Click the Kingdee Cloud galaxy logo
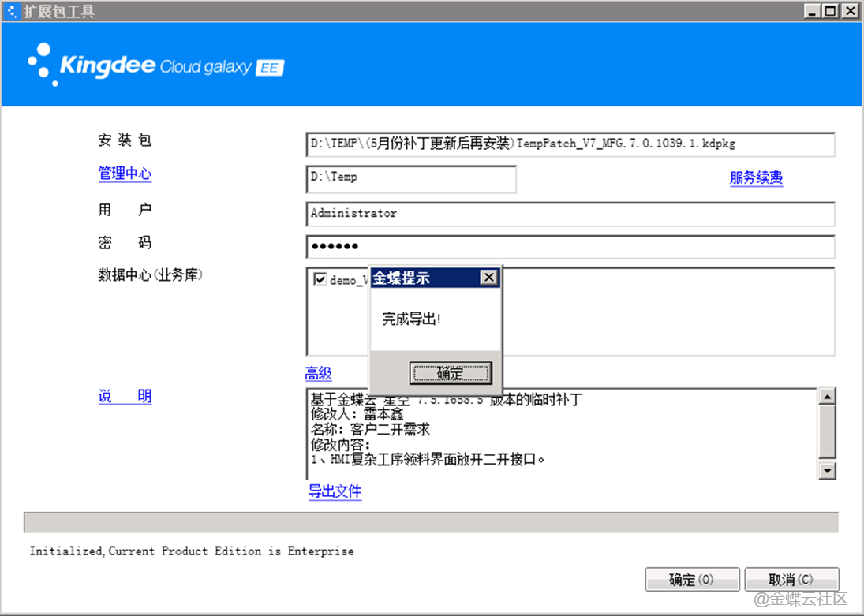Screen dimensions: 864x616 click(x=156, y=65)
